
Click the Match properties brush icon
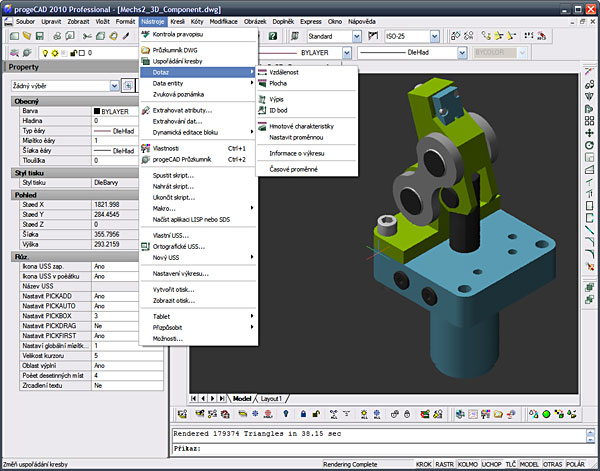[126, 36]
